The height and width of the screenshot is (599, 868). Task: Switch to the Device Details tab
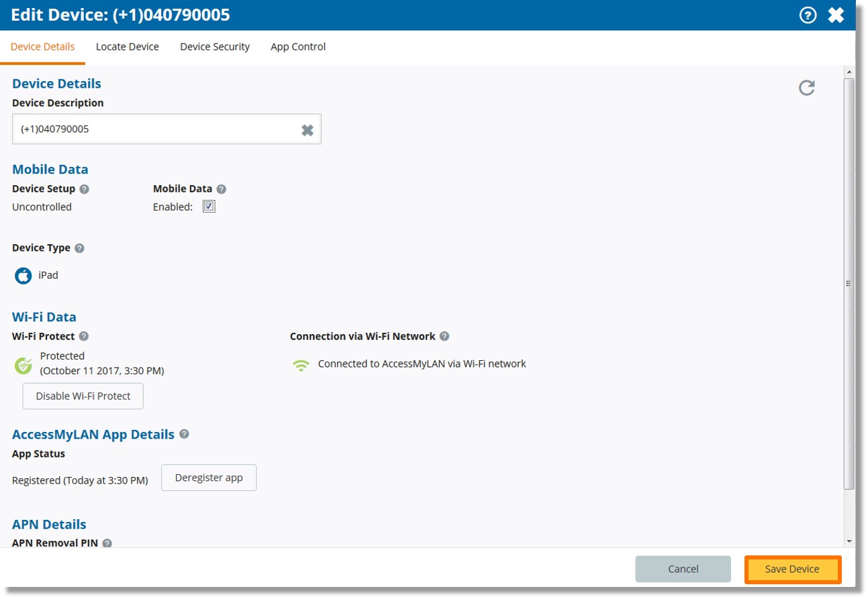tap(43, 47)
